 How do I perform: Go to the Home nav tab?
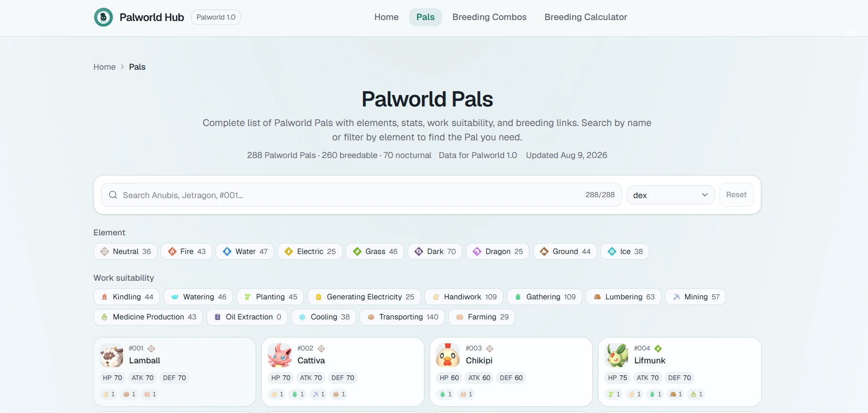[x=386, y=17]
